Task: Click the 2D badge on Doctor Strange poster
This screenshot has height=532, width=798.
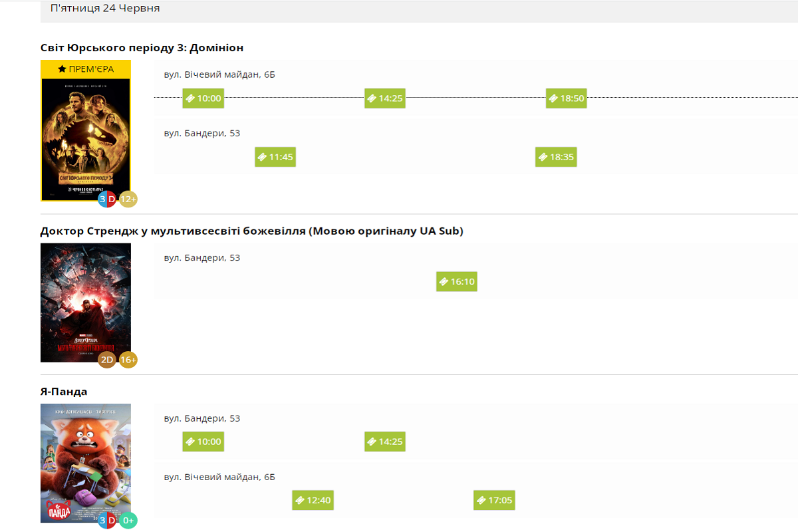Action: pyautogui.click(x=107, y=360)
